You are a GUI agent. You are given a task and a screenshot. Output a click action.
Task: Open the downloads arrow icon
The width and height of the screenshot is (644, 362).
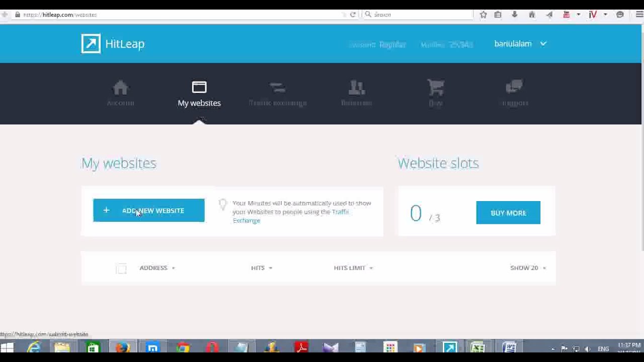[514, 15]
